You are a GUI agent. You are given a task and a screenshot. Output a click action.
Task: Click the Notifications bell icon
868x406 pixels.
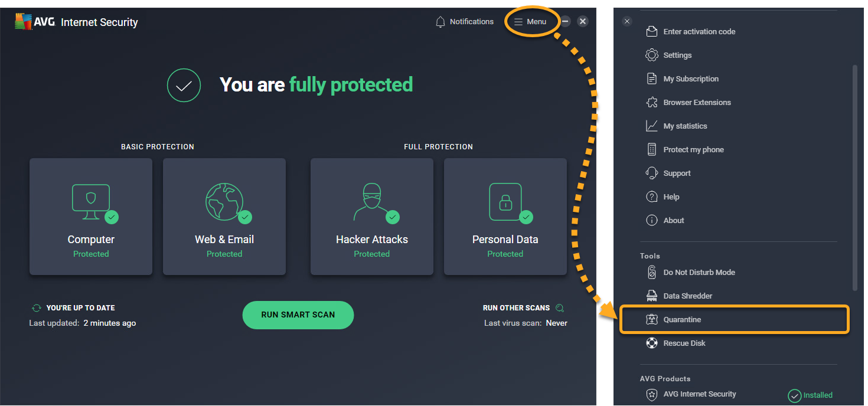[x=440, y=22]
